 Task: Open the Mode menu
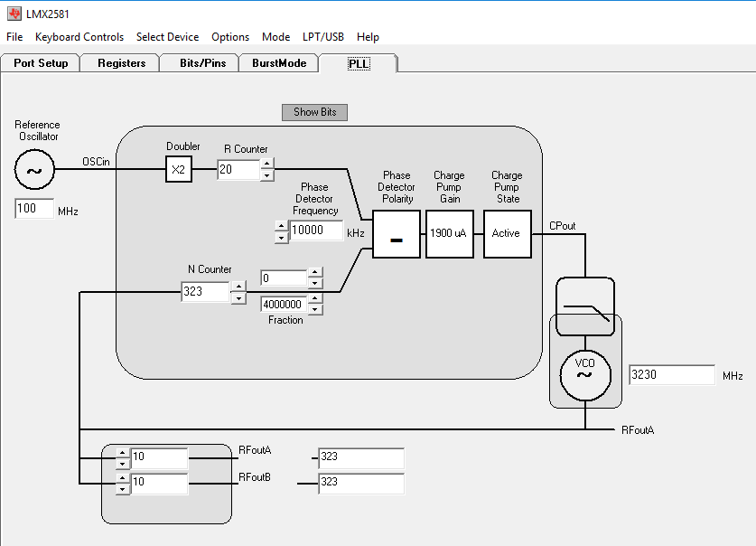(x=275, y=37)
